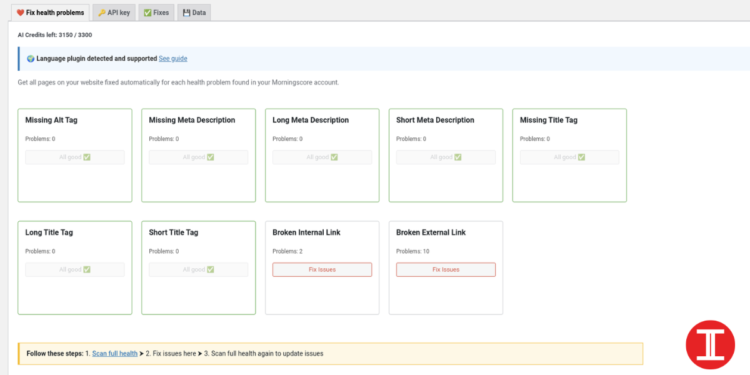This screenshot has width=750, height=375.
Task: Click the Missing Alt Tag card title
Action: click(51, 120)
